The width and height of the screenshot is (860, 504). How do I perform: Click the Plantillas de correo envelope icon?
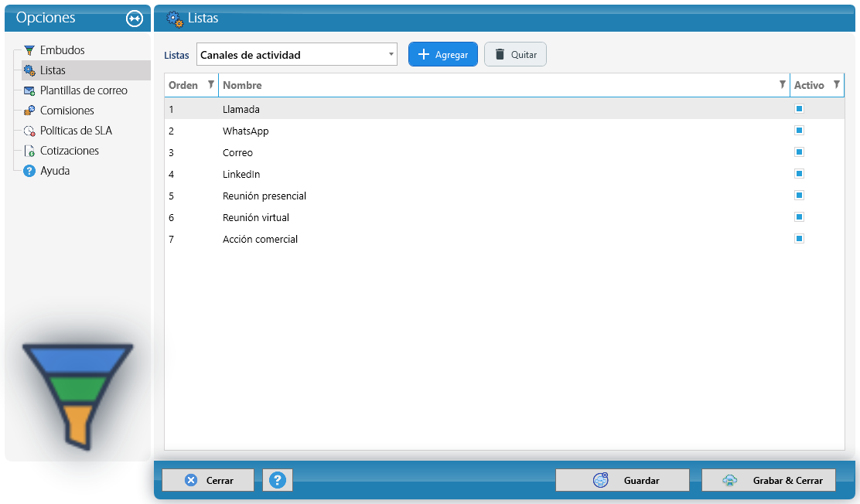click(x=29, y=90)
